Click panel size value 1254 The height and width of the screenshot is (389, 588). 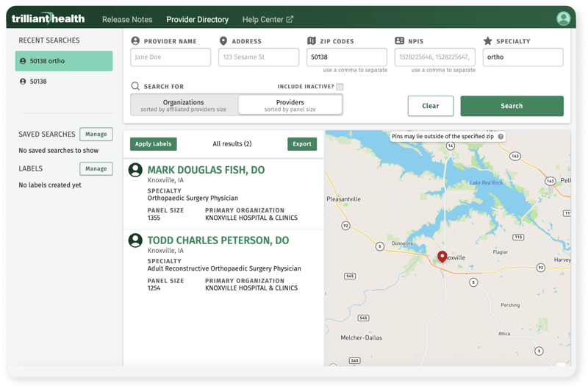[154, 288]
